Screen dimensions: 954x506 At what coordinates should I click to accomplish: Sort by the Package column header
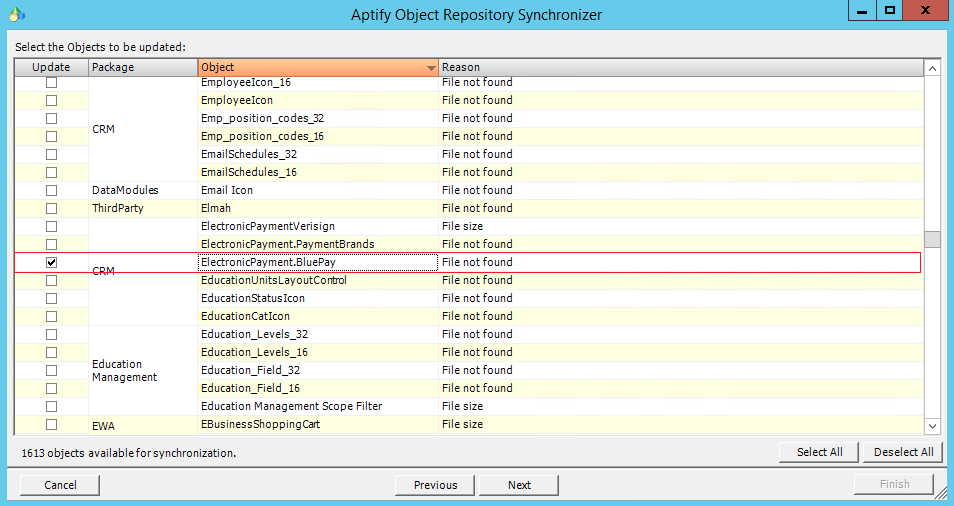(143, 67)
